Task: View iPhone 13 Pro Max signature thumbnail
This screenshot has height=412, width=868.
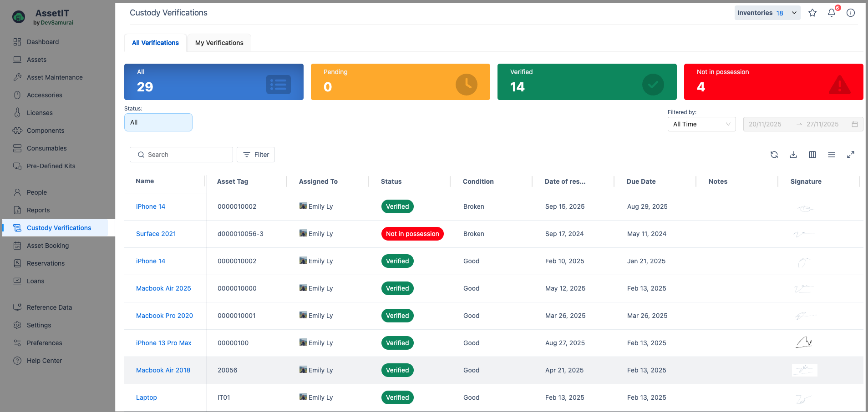Action: (x=804, y=342)
